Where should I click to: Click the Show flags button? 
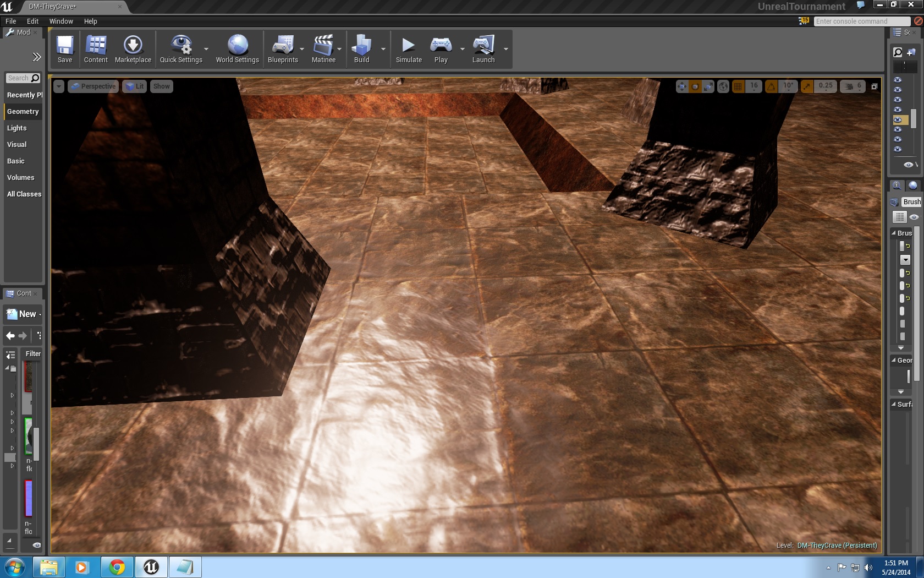point(161,86)
